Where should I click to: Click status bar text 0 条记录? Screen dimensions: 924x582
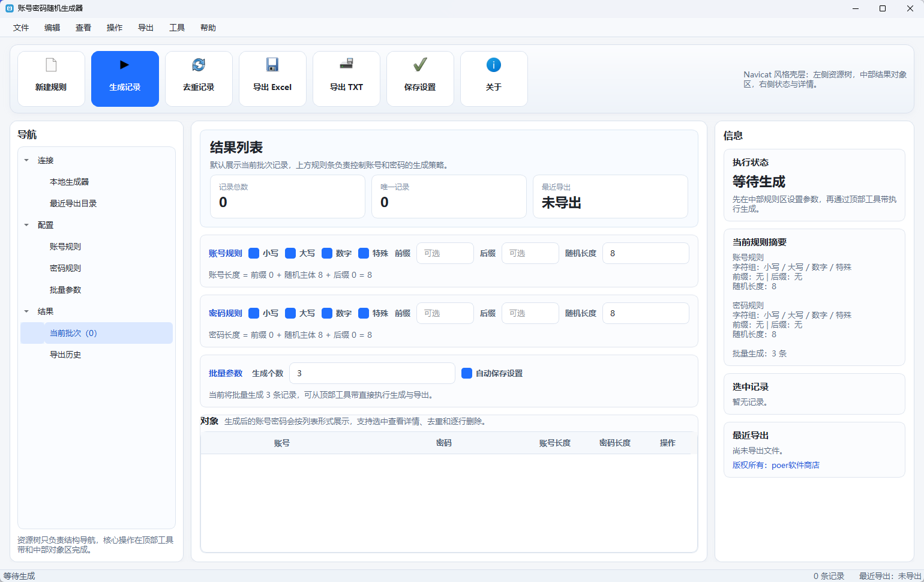829,576
